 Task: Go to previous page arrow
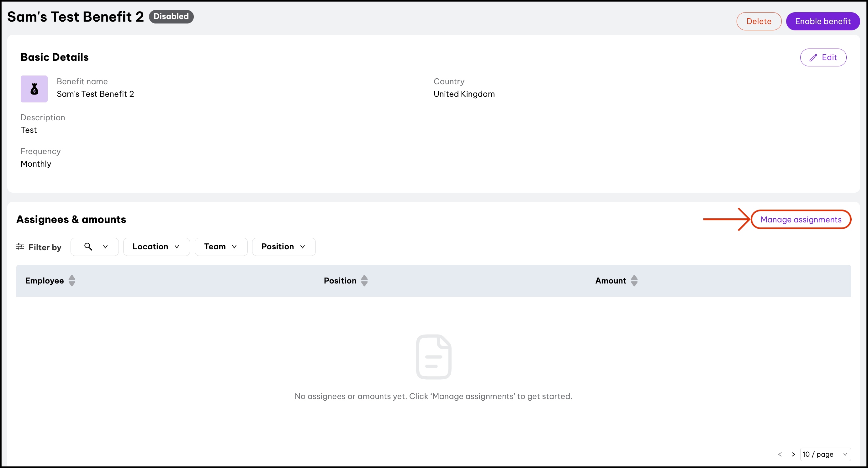pyautogui.click(x=780, y=454)
